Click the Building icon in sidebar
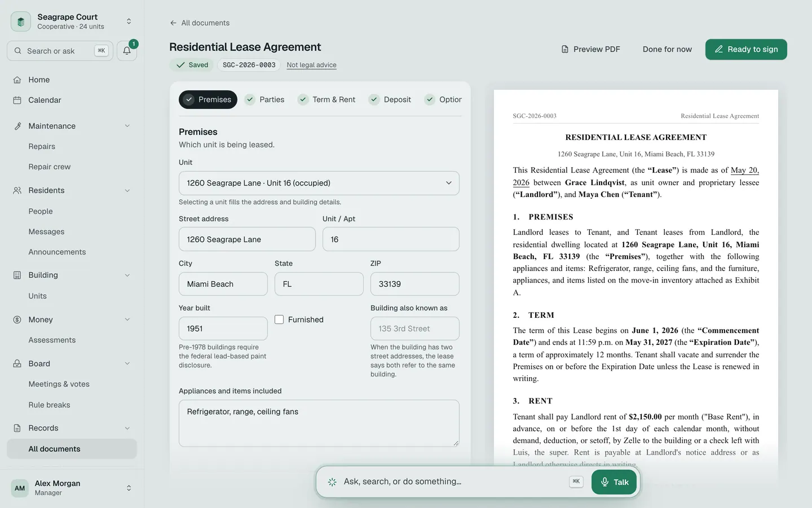 17,275
